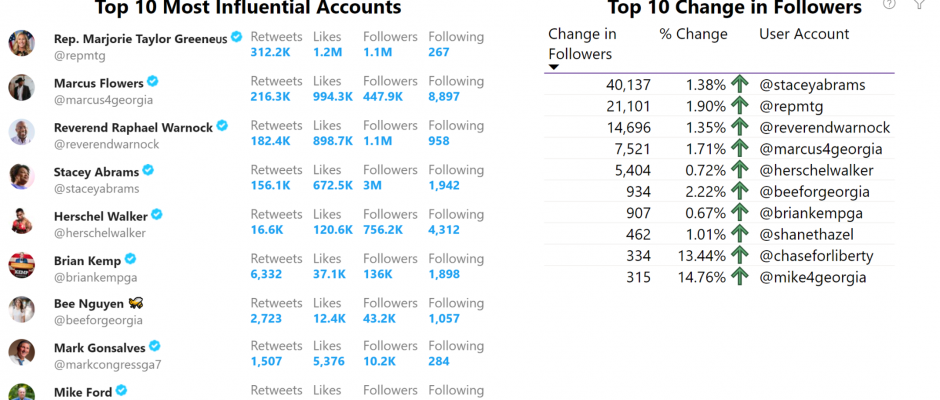The image size is (940, 400).
Task: Click the green up arrow for @mike4georgia
Action: click(740, 277)
